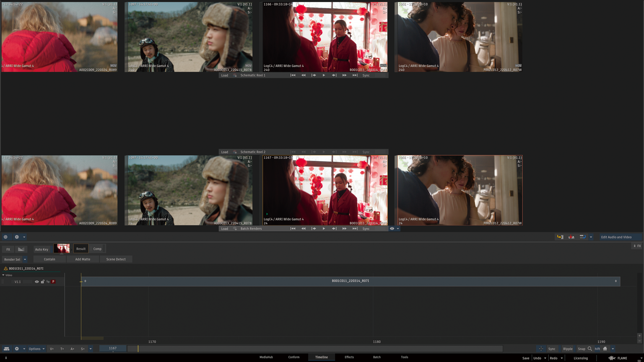
Task: Collapse the Video track group
Action: (x=3, y=275)
